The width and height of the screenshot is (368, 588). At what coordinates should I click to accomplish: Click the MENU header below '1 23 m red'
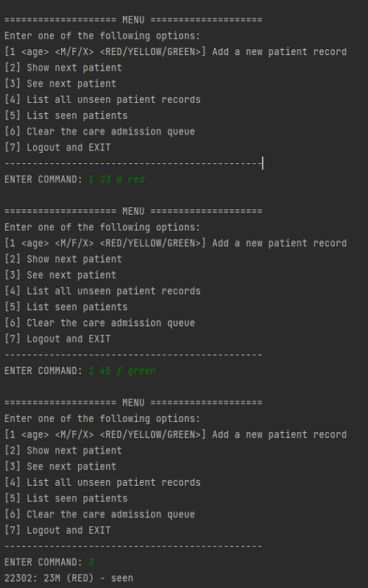[x=133, y=211]
